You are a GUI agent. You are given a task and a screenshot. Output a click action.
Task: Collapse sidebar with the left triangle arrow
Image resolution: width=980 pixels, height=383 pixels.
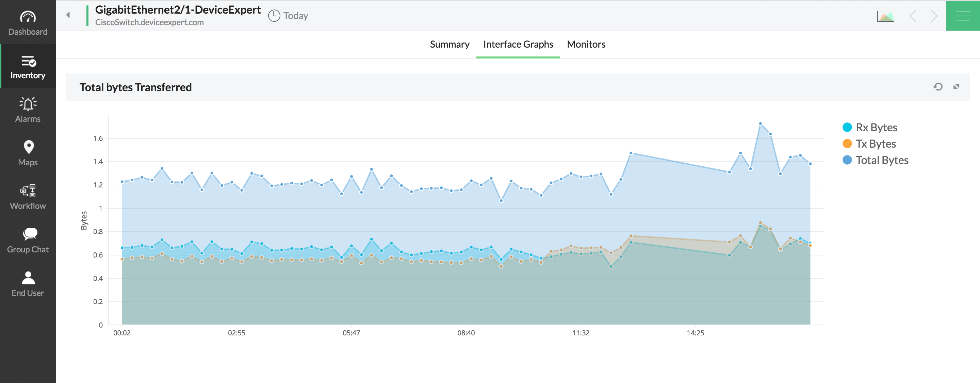[x=68, y=15]
